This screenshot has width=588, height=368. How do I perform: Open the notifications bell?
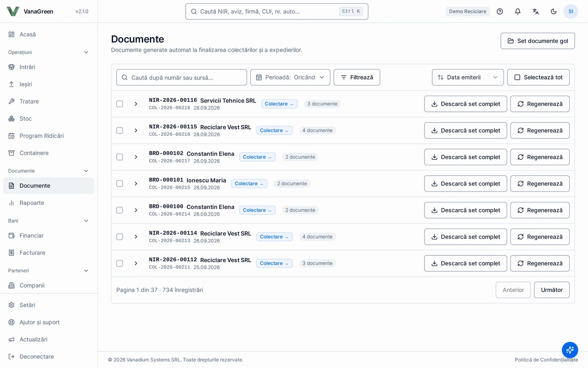click(518, 11)
